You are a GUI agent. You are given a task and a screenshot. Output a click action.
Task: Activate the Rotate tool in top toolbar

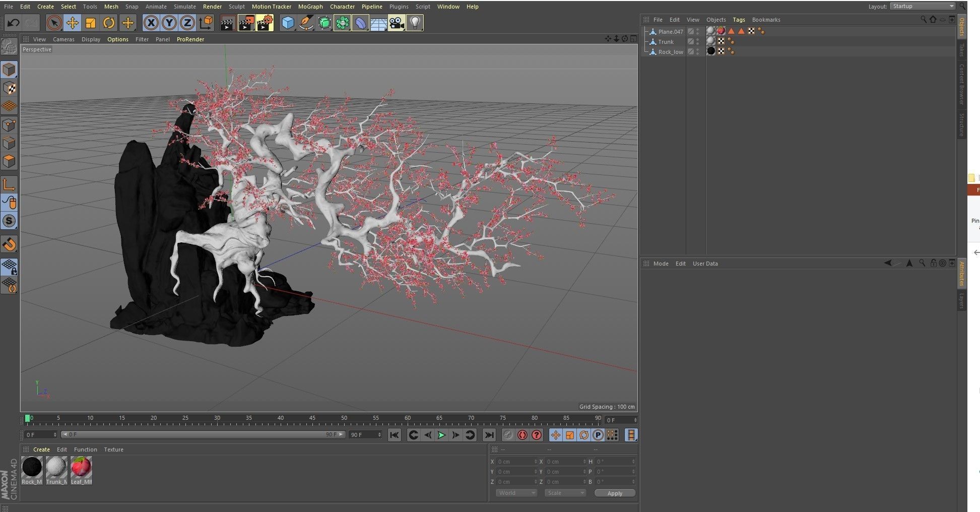(109, 23)
